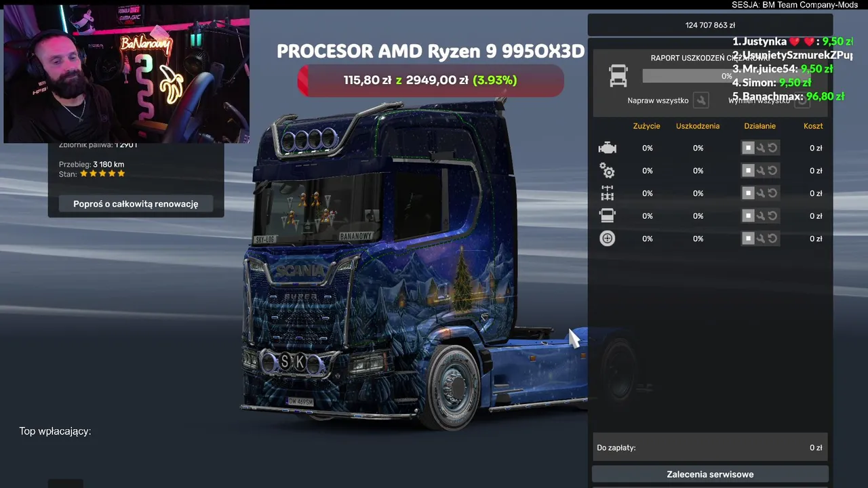The image size is (868, 488).
Task: Click donor entry 5.Banachmax
Action: (788, 96)
